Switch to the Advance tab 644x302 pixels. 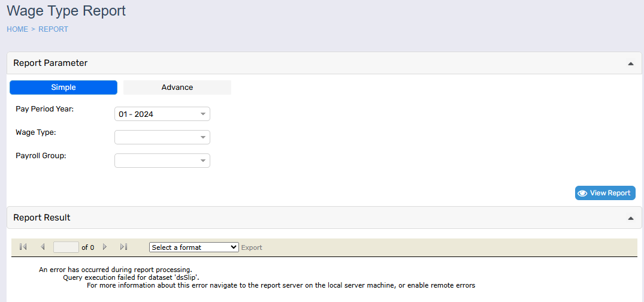[177, 87]
